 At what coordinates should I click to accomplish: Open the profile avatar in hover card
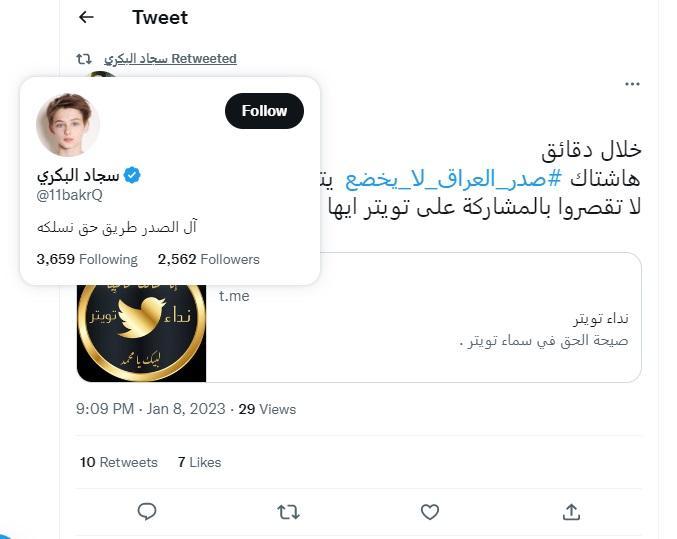pyautogui.click(x=67, y=126)
